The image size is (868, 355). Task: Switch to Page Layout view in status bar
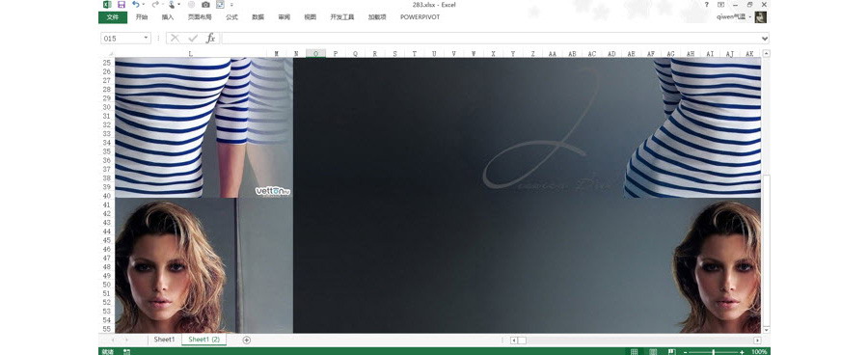pyautogui.click(x=653, y=352)
